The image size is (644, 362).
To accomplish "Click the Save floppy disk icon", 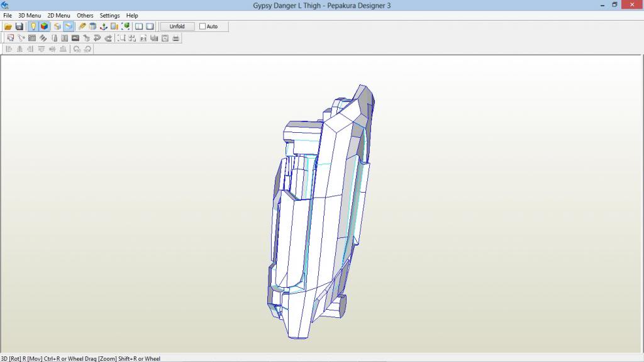I will pyautogui.click(x=19, y=26).
